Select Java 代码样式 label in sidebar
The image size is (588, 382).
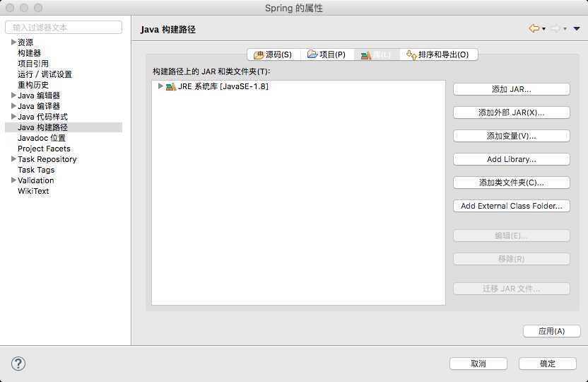[42, 117]
